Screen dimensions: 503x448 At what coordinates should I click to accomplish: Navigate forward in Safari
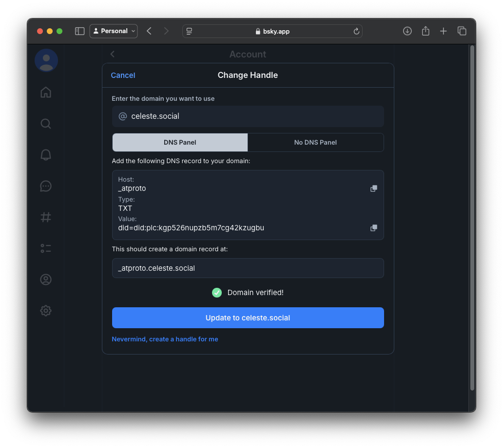(x=166, y=31)
